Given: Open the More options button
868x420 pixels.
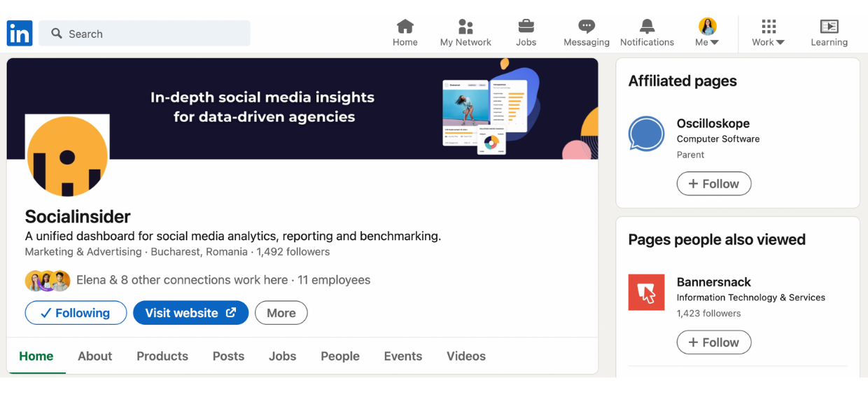Looking at the screenshot, I should pos(281,313).
